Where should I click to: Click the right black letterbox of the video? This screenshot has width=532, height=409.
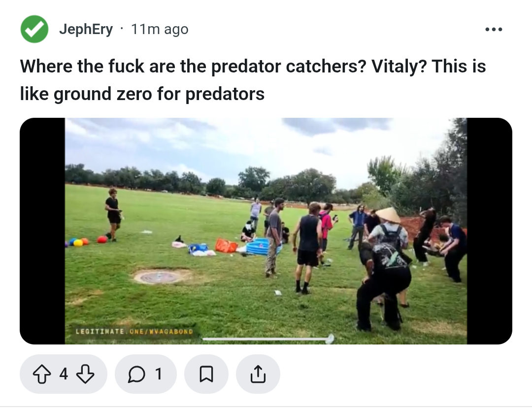point(490,231)
